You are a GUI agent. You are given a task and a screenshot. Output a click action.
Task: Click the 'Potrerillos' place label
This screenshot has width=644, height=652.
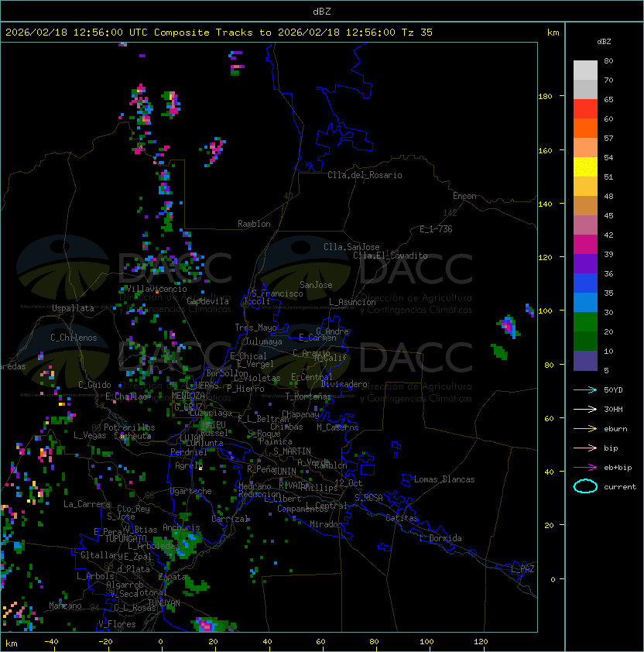pos(129,427)
